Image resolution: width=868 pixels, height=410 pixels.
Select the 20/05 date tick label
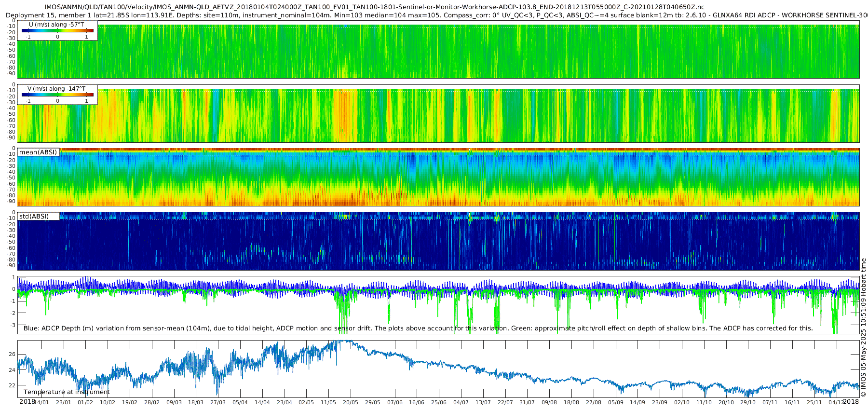click(350, 402)
